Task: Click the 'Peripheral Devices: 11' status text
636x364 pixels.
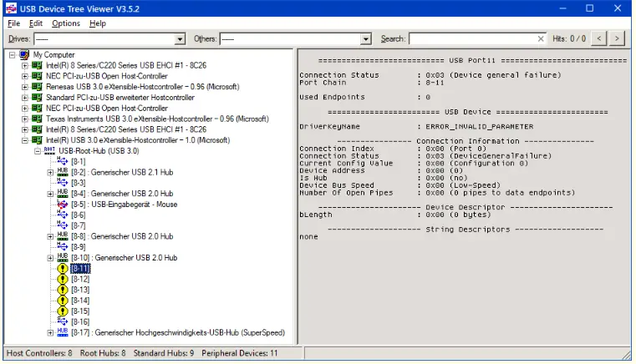Action: [x=239, y=353]
